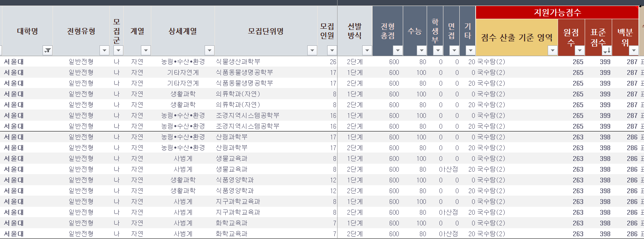Select 식품영양학과 in the 2단계 row
This screenshot has width=644, height=239.
click(x=266, y=191)
